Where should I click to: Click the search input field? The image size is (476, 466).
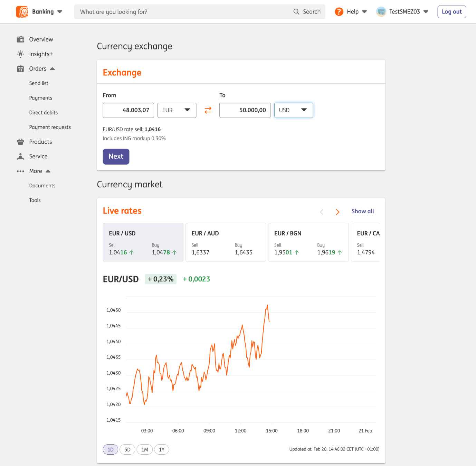pos(183,12)
